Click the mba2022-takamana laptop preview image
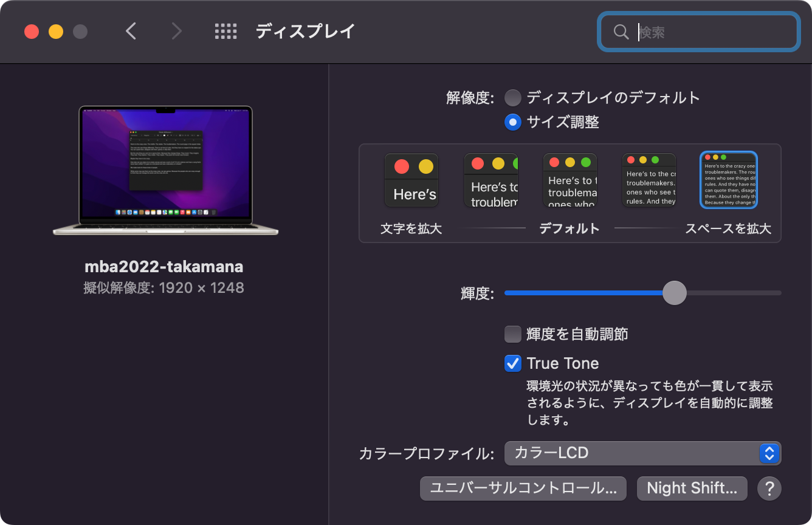 point(165,170)
